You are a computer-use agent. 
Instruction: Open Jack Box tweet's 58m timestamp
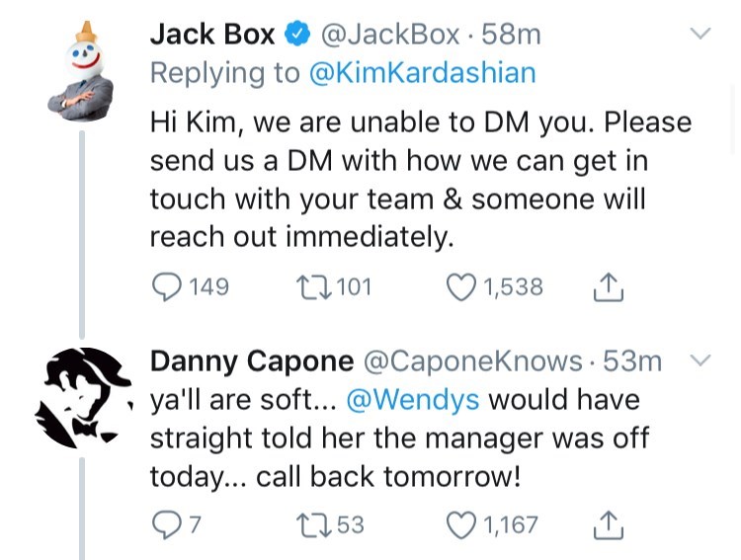511,35
